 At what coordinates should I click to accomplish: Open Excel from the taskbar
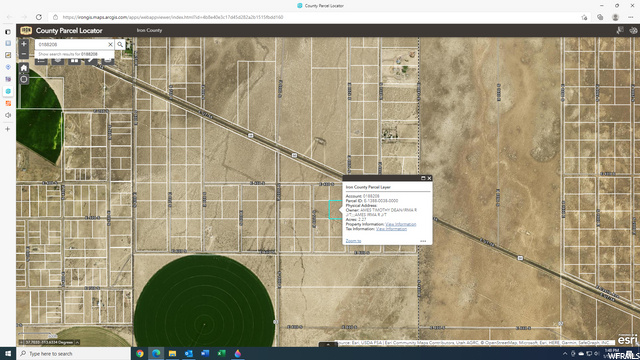point(221,353)
